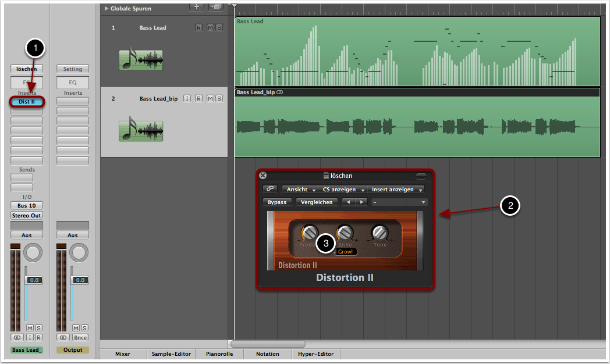Image resolution: width=610 pixels, height=364 pixels.
Task: Click the Bass Lead_bip track instrument icon
Action: 141,130
